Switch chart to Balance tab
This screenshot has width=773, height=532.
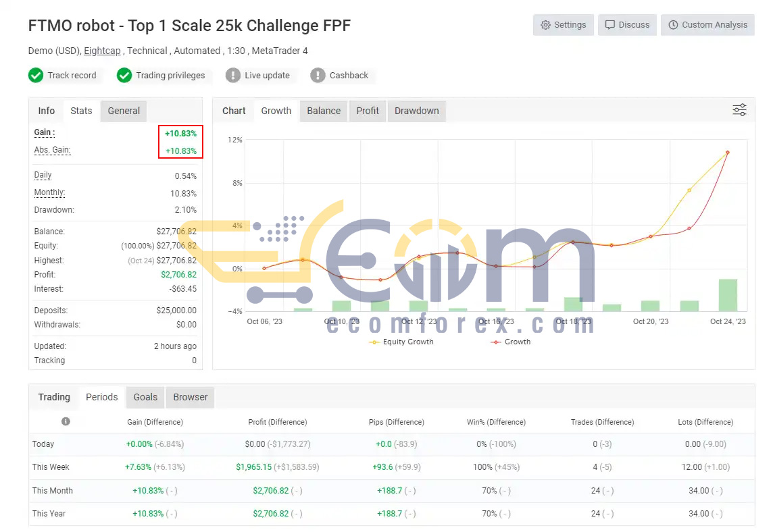324,111
